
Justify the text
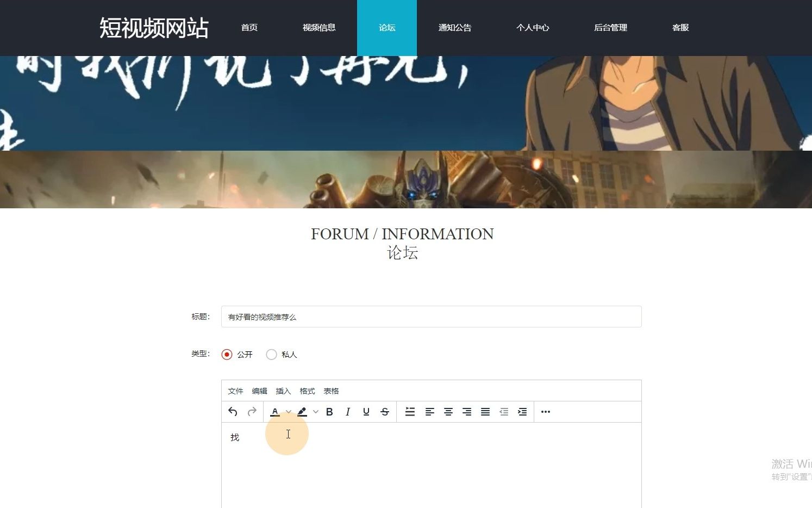tap(485, 412)
